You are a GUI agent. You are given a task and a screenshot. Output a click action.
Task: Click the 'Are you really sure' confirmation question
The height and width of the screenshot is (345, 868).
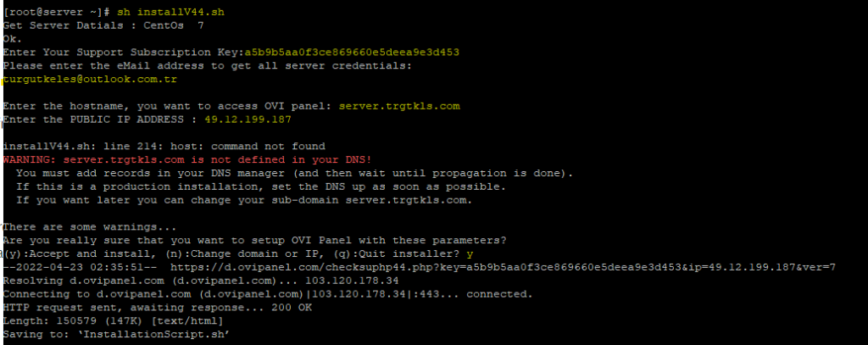(254, 240)
